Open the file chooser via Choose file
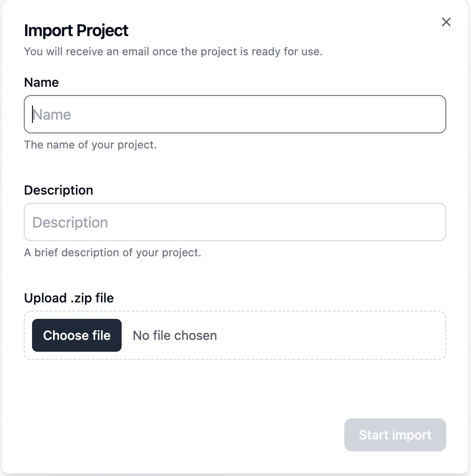 pyautogui.click(x=76, y=335)
